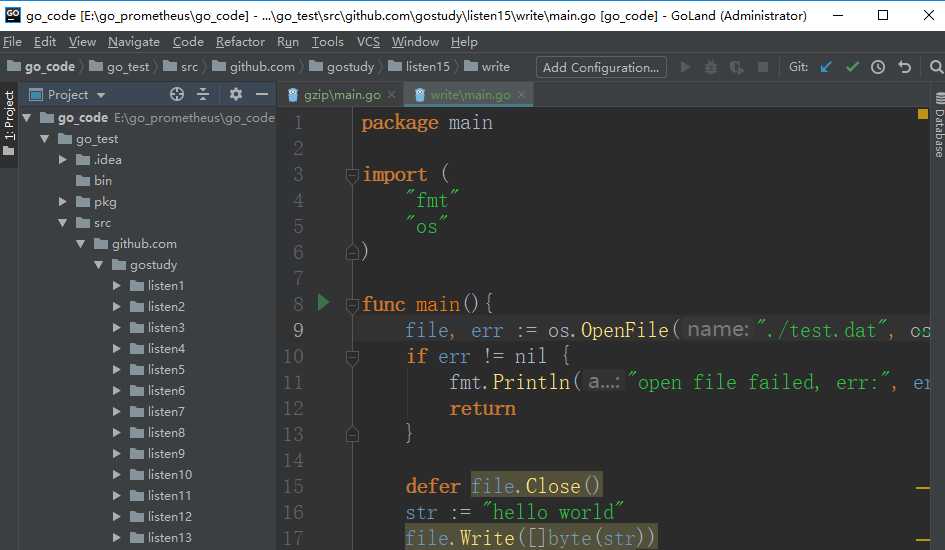Open the Database side panel

click(939, 125)
